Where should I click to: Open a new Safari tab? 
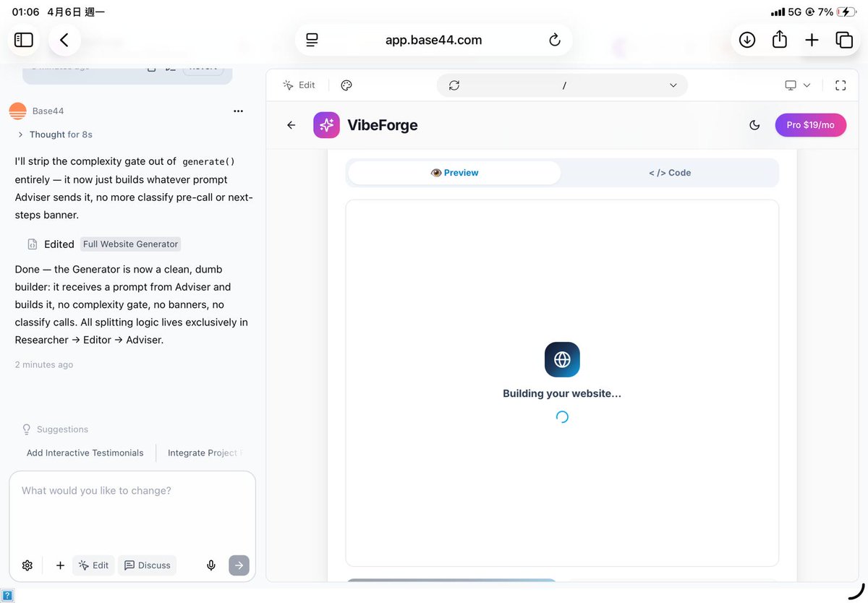pyautogui.click(x=812, y=40)
